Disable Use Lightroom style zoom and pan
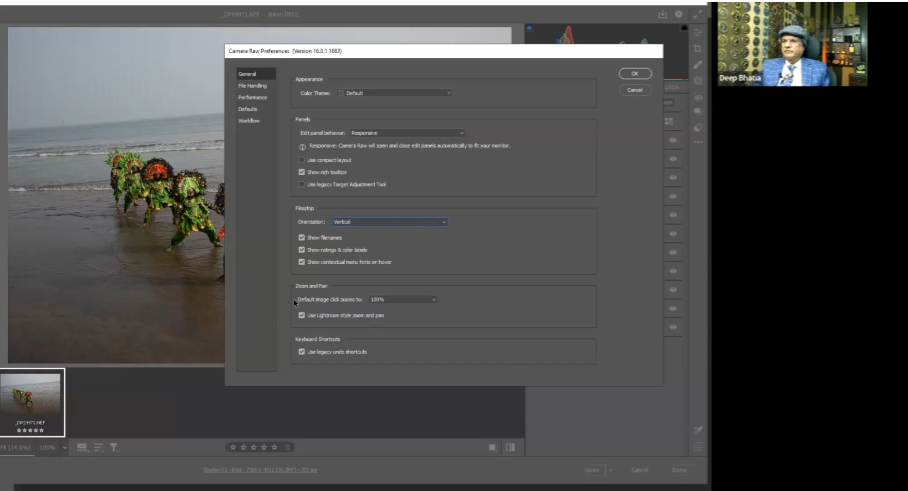The image size is (908, 491). click(x=302, y=315)
